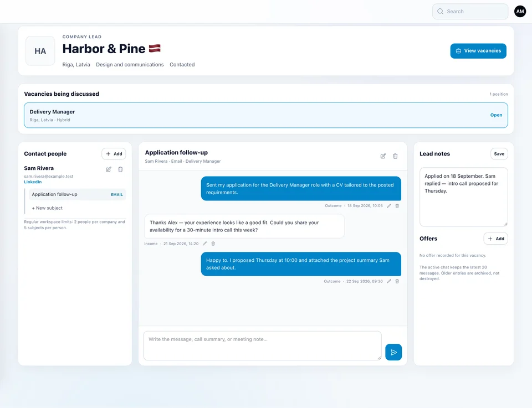Open Sam Rivera's LinkedIn link

point(33,182)
